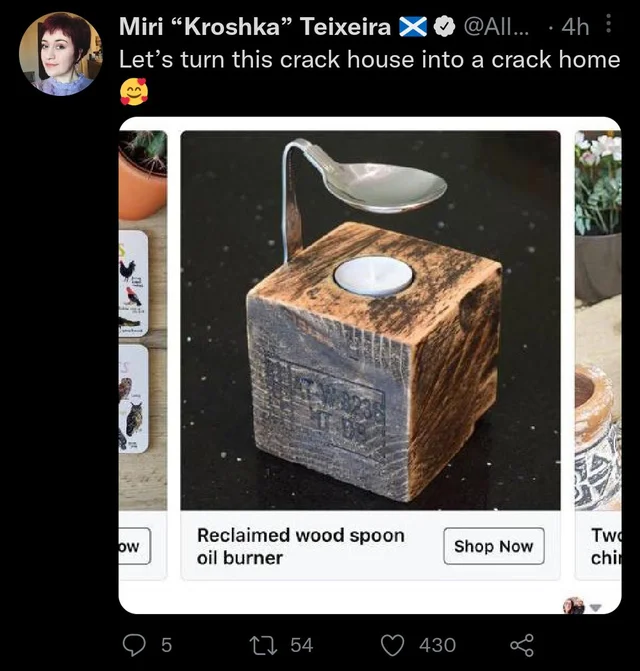Expand the small dropdown arrow below ad
The height and width of the screenshot is (671, 640).
tap(596, 607)
